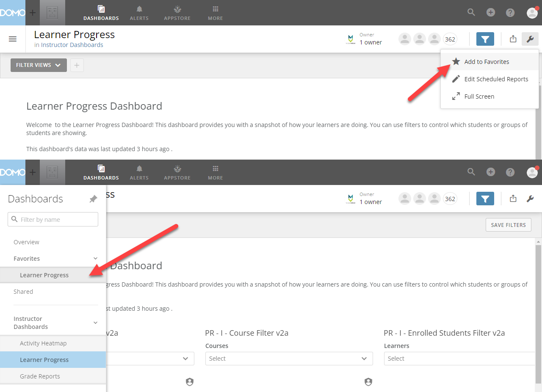The image size is (542, 392).
Task: Click the filter funnel icon
Action: pos(485,39)
